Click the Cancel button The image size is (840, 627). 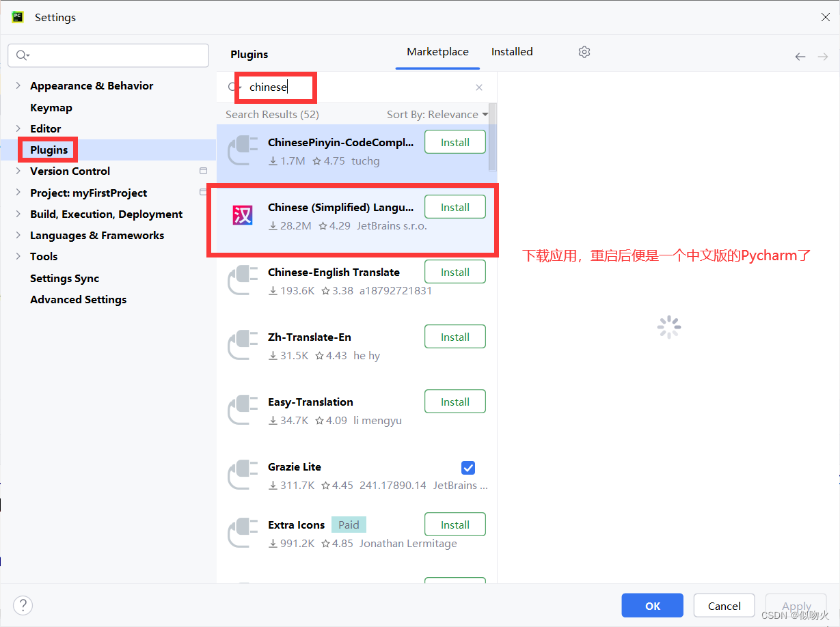(x=724, y=606)
